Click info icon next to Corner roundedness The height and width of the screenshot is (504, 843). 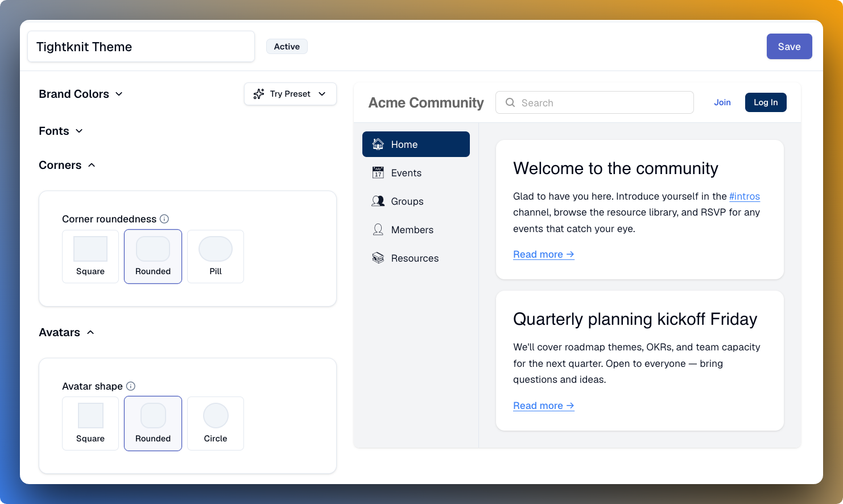tap(164, 219)
